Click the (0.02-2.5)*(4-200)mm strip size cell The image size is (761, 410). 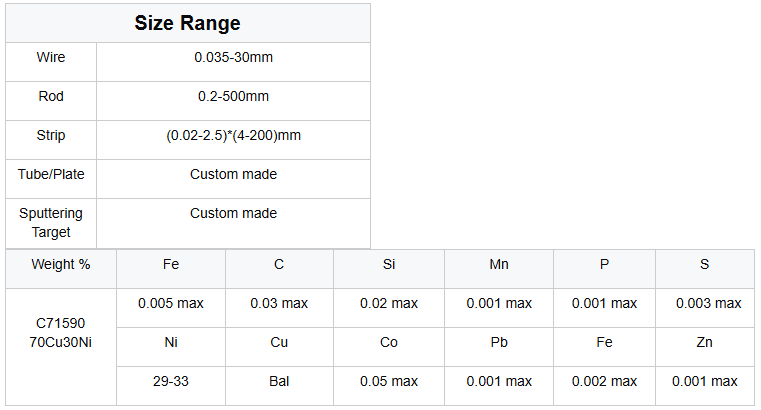click(233, 136)
